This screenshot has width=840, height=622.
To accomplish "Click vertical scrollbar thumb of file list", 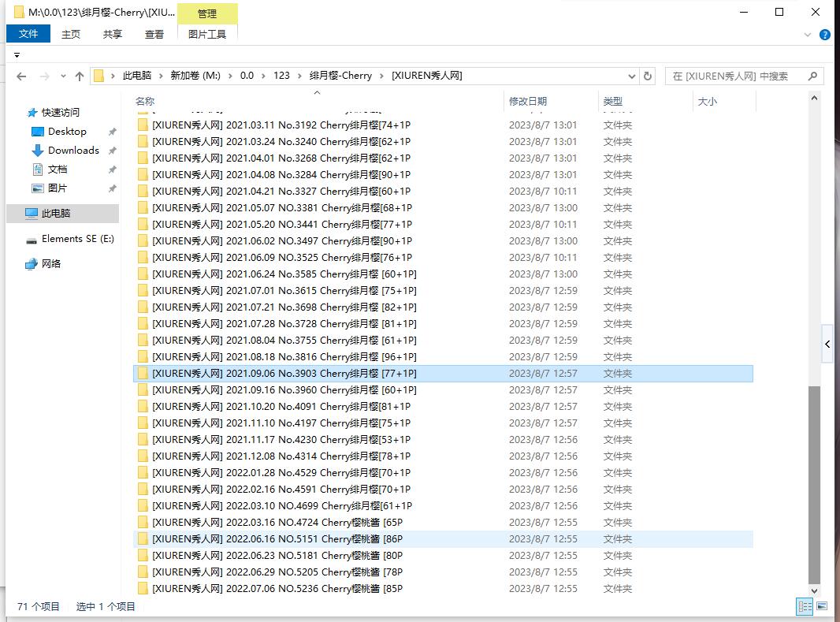I will (814, 484).
